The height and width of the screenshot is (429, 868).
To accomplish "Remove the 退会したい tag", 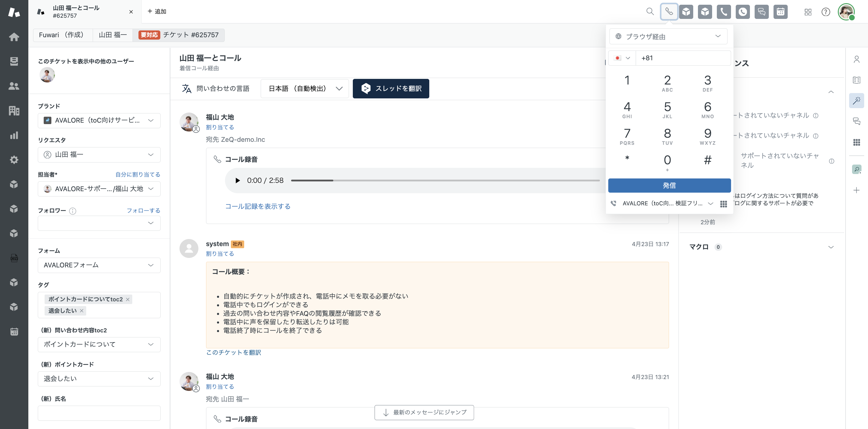I will click(81, 311).
